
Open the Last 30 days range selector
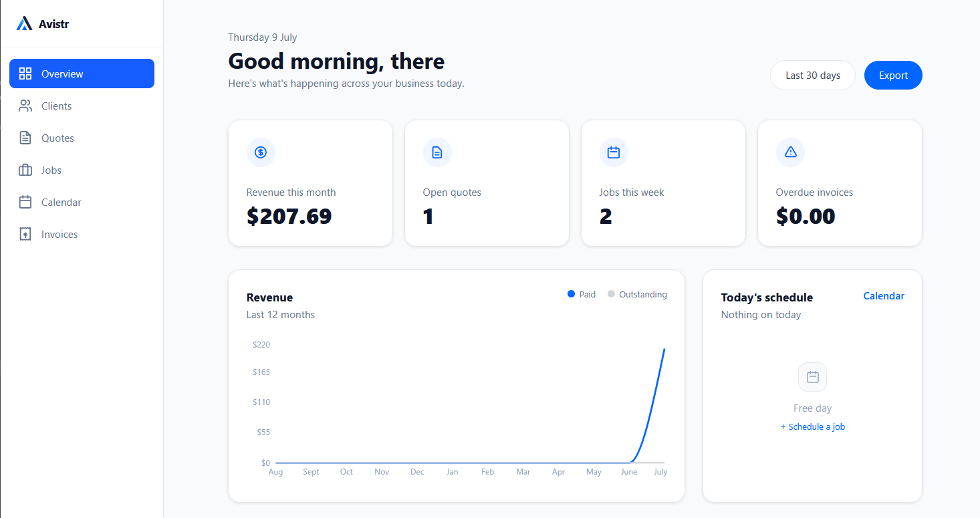(813, 76)
